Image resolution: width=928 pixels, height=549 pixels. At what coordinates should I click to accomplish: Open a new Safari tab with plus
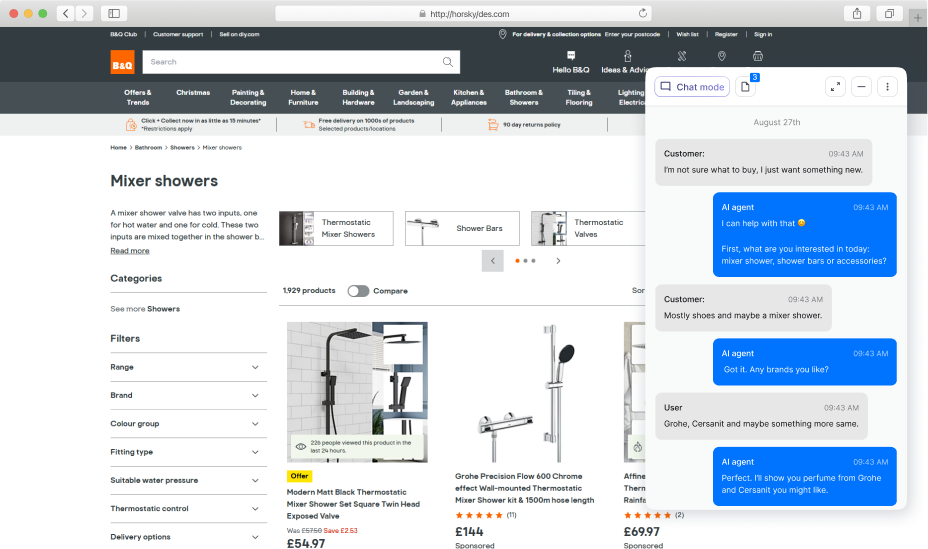click(x=918, y=18)
